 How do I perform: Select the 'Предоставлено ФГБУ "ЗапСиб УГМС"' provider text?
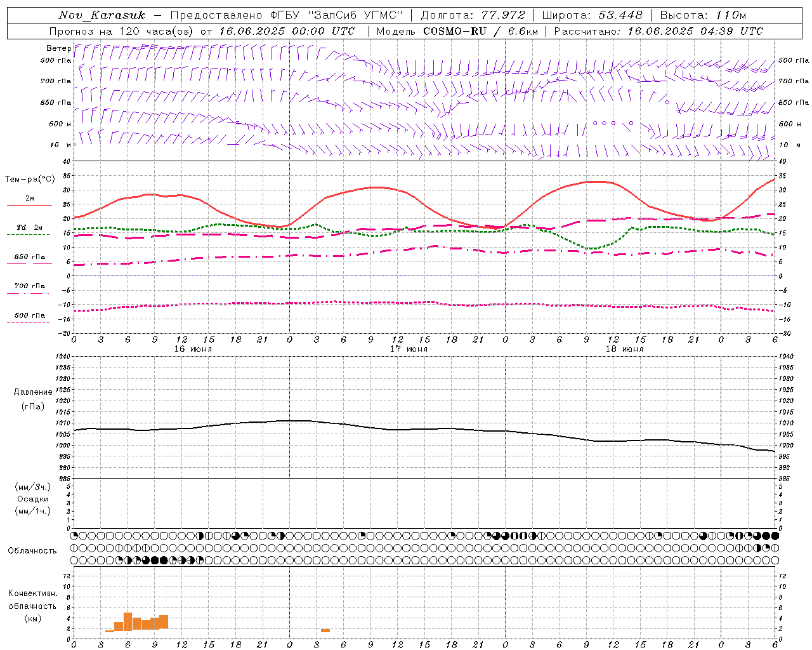click(287, 15)
